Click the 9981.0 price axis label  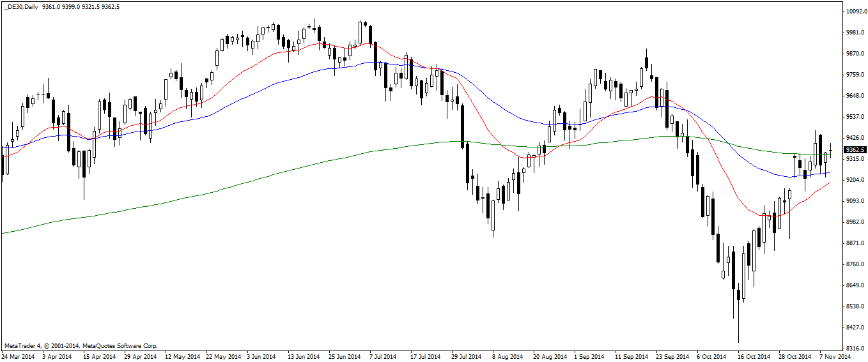(x=855, y=33)
